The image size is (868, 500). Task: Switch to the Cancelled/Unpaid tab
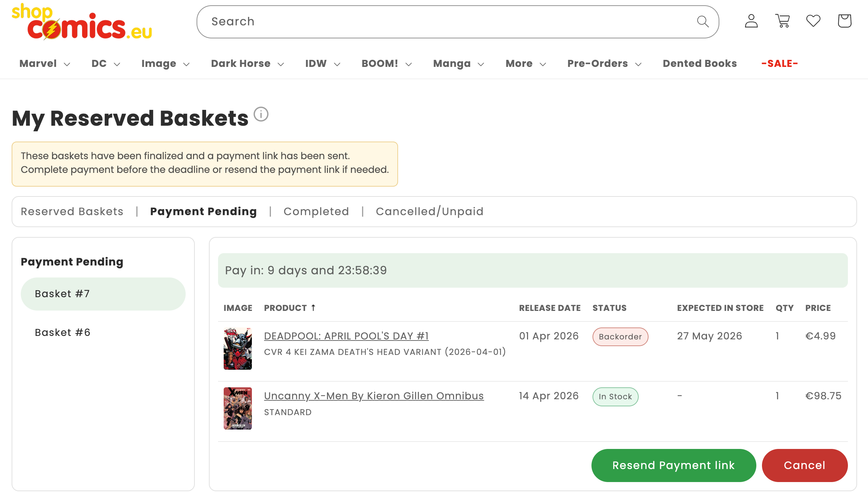pyautogui.click(x=429, y=212)
